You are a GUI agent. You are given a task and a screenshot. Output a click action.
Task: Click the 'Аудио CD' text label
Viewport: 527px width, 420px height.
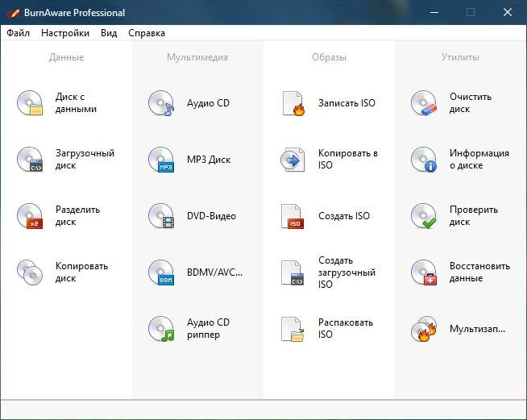(208, 103)
